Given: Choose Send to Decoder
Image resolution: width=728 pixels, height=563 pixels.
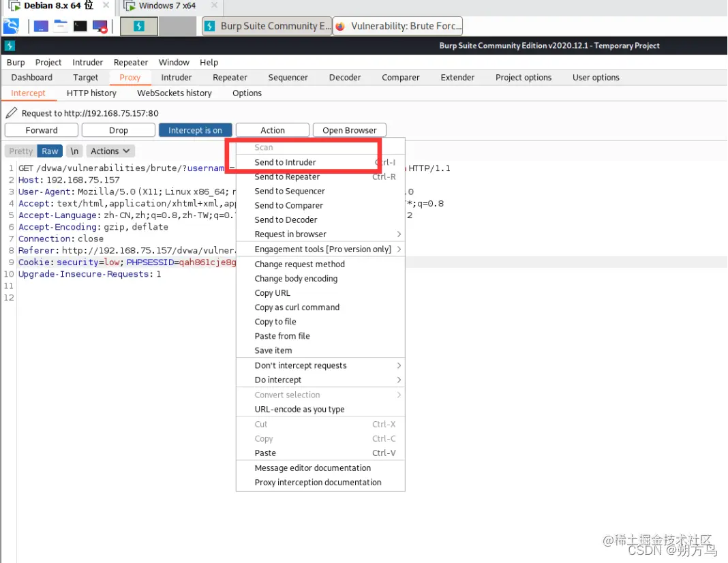Looking at the screenshot, I should (320, 220).
